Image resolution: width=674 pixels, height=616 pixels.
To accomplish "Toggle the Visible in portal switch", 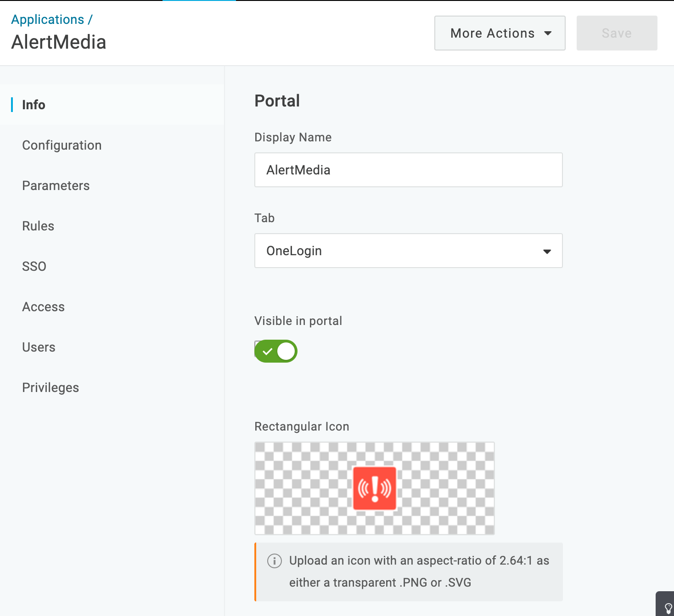I will coord(276,351).
